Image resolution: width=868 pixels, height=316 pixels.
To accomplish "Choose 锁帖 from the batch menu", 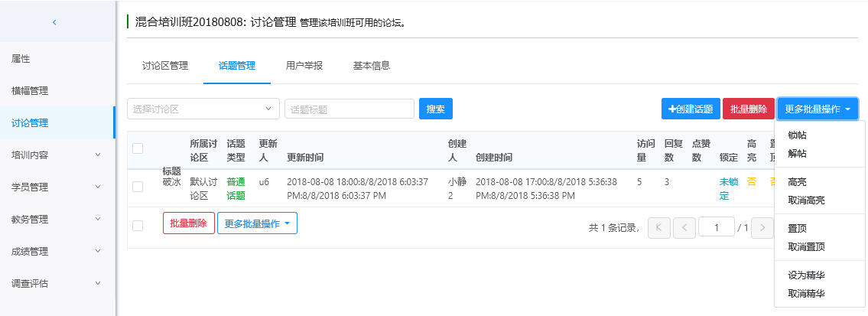I will [x=797, y=135].
